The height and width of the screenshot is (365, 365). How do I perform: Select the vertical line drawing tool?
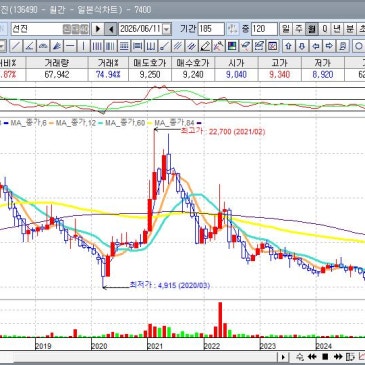pos(83,46)
